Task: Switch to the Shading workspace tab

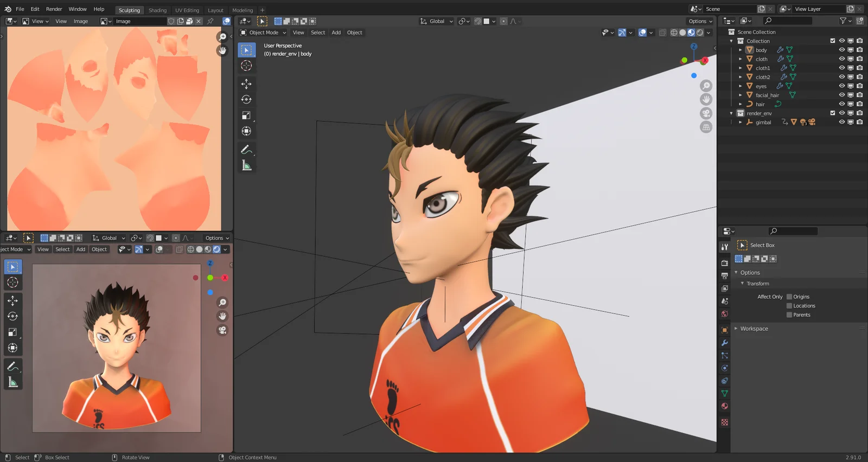Action: tap(157, 10)
